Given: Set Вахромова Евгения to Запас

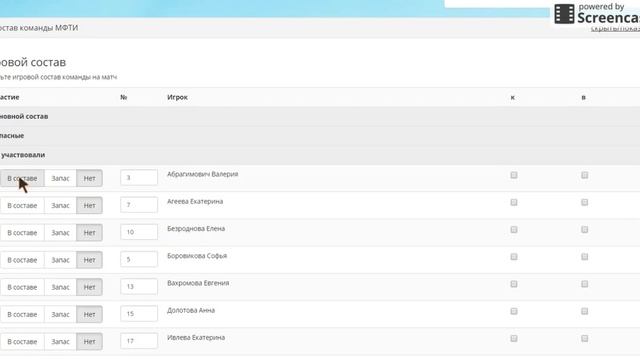Looking at the screenshot, I should click(x=60, y=287).
